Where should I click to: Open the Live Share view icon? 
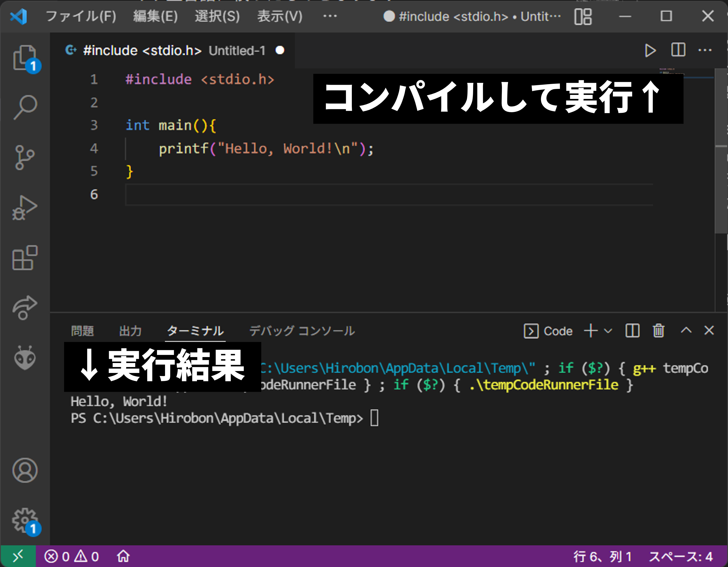click(x=25, y=307)
